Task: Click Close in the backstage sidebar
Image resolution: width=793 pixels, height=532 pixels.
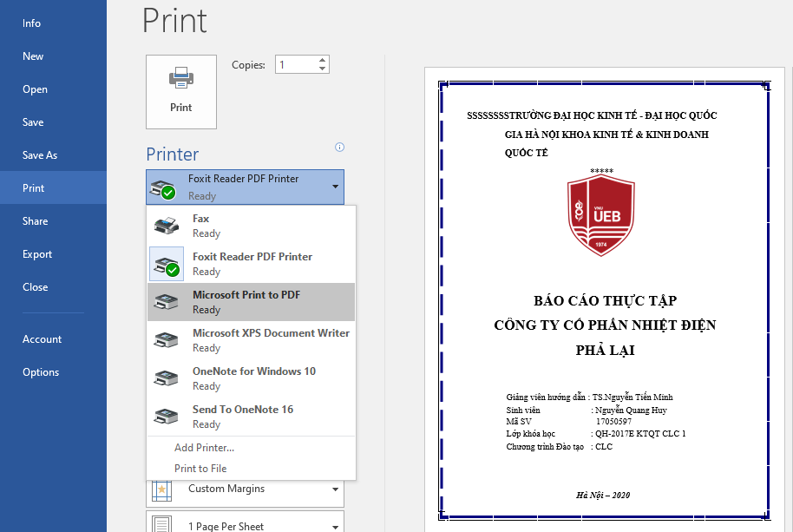Action: pyautogui.click(x=53, y=286)
